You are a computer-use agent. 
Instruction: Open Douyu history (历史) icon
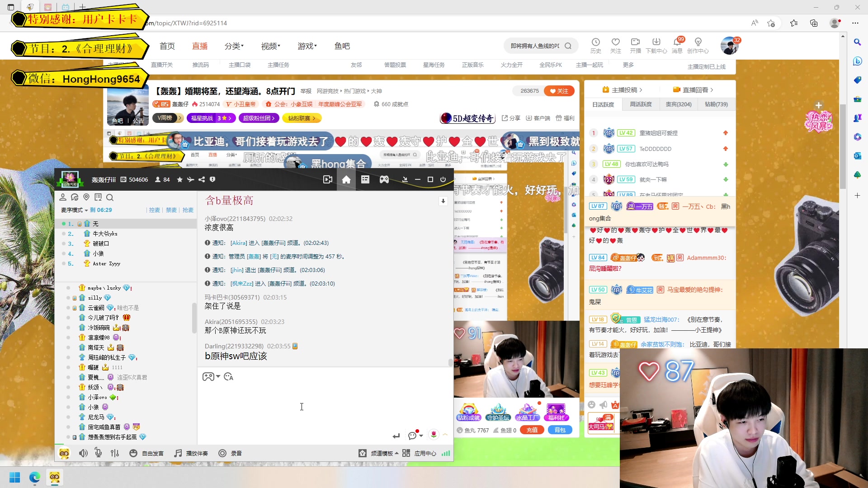click(x=596, y=46)
